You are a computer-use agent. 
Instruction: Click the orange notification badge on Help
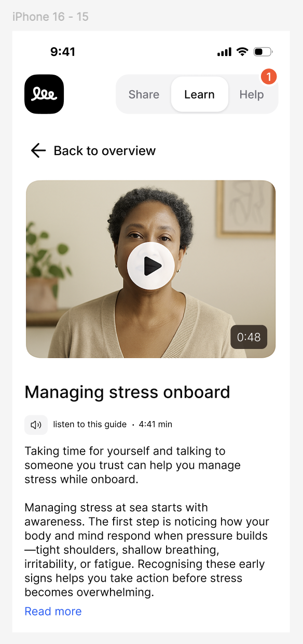(269, 77)
